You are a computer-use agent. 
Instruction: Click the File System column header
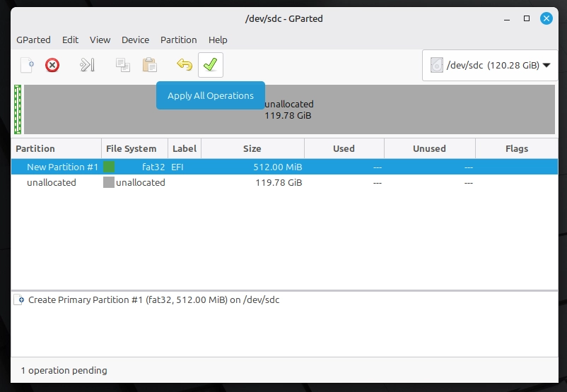tap(135, 148)
